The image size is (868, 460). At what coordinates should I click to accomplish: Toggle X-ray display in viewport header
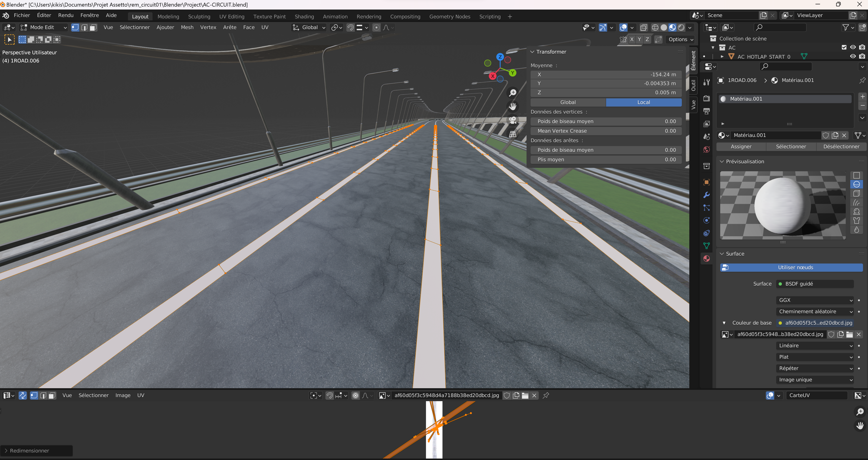(x=644, y=27)
